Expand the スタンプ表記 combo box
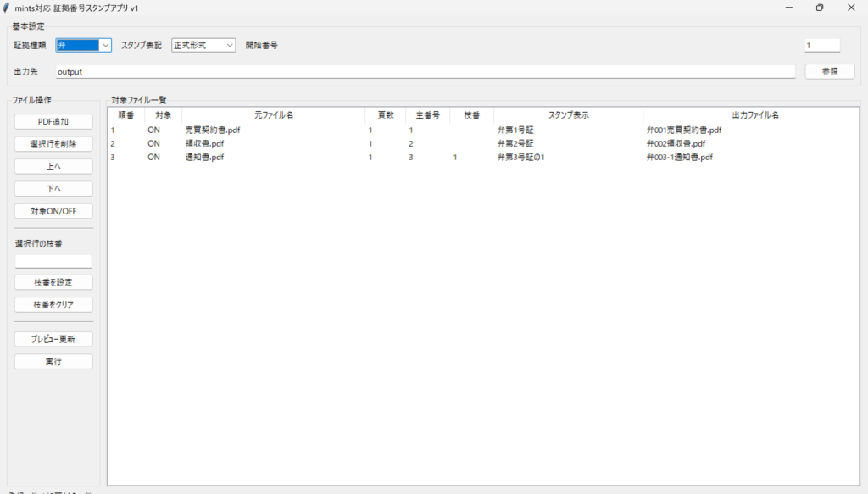 pos(203,45)
